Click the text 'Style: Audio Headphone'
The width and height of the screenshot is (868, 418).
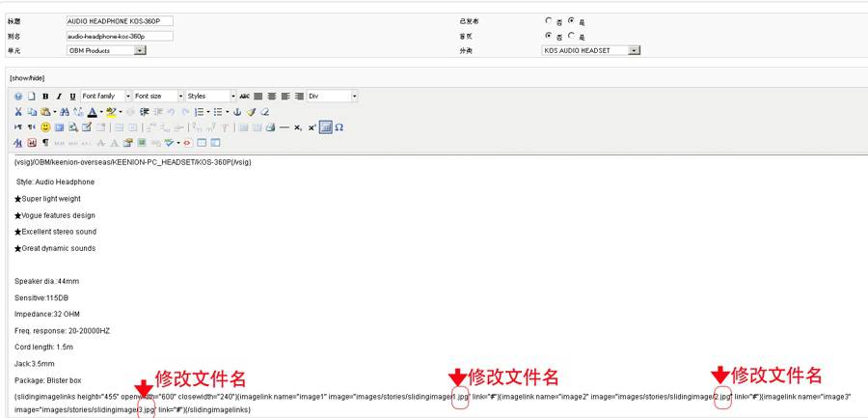coord(55,181)
